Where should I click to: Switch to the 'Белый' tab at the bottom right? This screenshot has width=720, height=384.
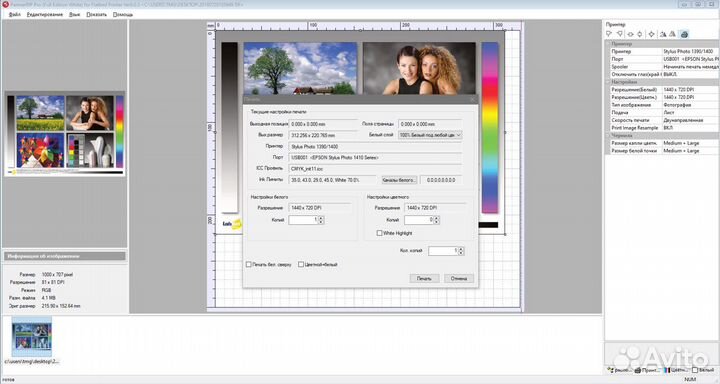pos(703,370)
